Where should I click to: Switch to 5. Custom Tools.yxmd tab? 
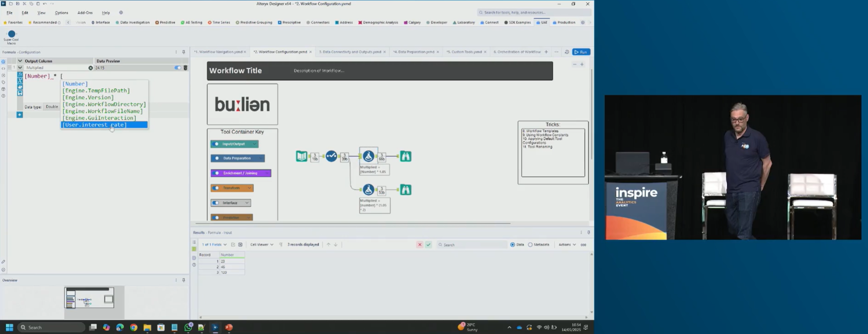[464, 52]
